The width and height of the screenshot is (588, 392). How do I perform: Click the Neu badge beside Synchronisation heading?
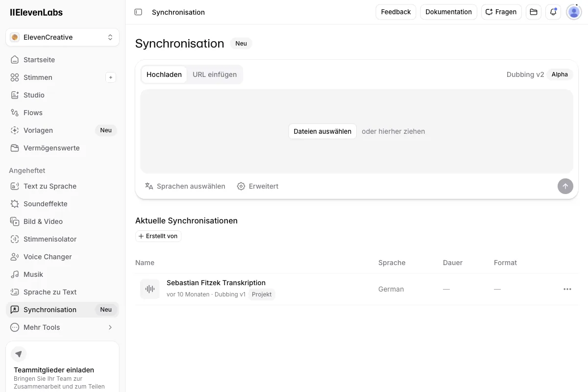(x=241, y=44)
